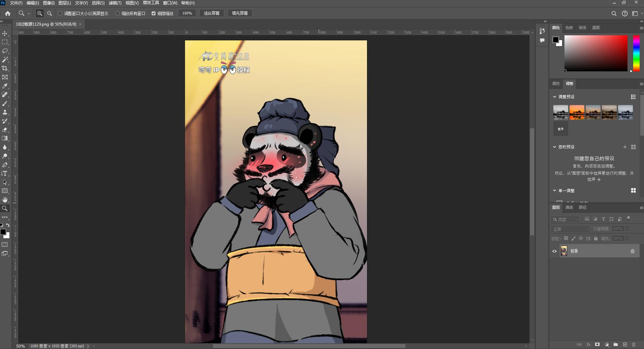Select the Blur tool
Viewport: 644px width, 349px height.
click(5, 147)
